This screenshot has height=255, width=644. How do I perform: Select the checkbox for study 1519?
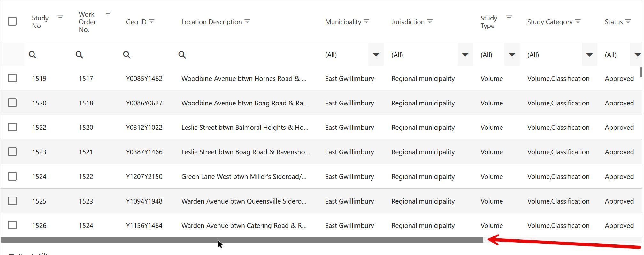pyautogui.click(x=12, y=78)
